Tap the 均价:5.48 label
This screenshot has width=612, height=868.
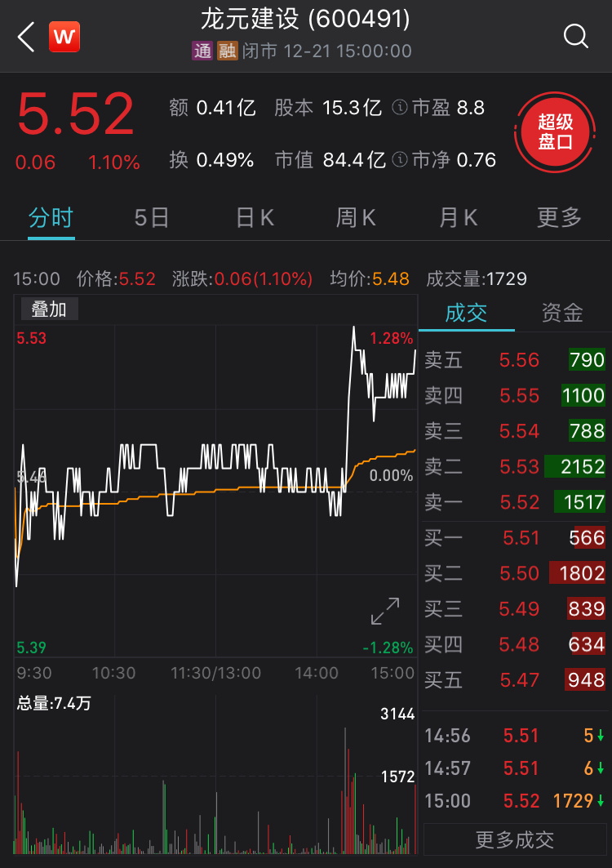[x=370, y=278]
